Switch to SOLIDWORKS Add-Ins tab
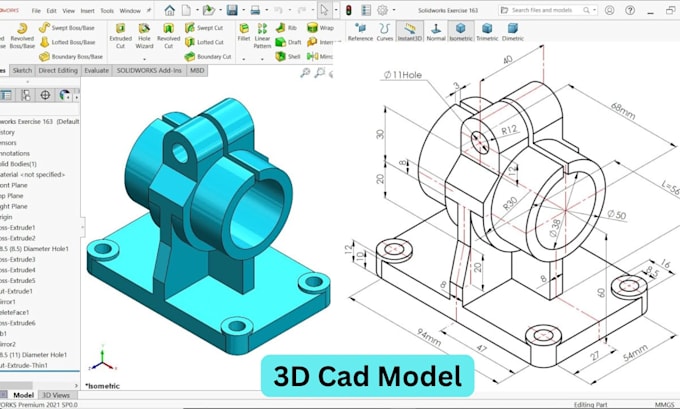This screenshot has height=409, width=680. pyautogui.click(x=149, y=70)
